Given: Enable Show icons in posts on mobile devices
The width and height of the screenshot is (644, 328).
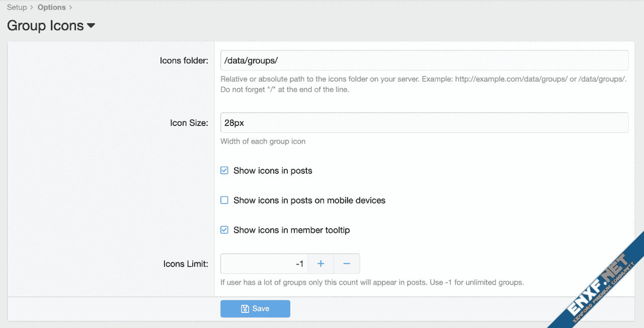Looking at the screenshot, I should [224, 201].
